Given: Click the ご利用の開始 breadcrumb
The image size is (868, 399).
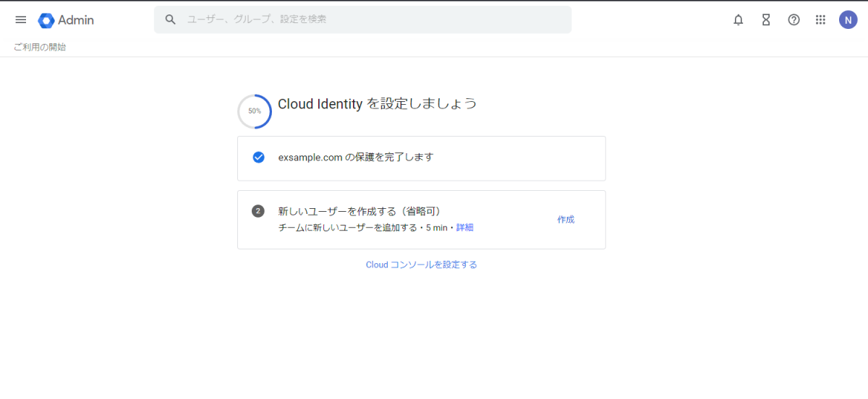Looking at the screenshot, I should (39, 47).
